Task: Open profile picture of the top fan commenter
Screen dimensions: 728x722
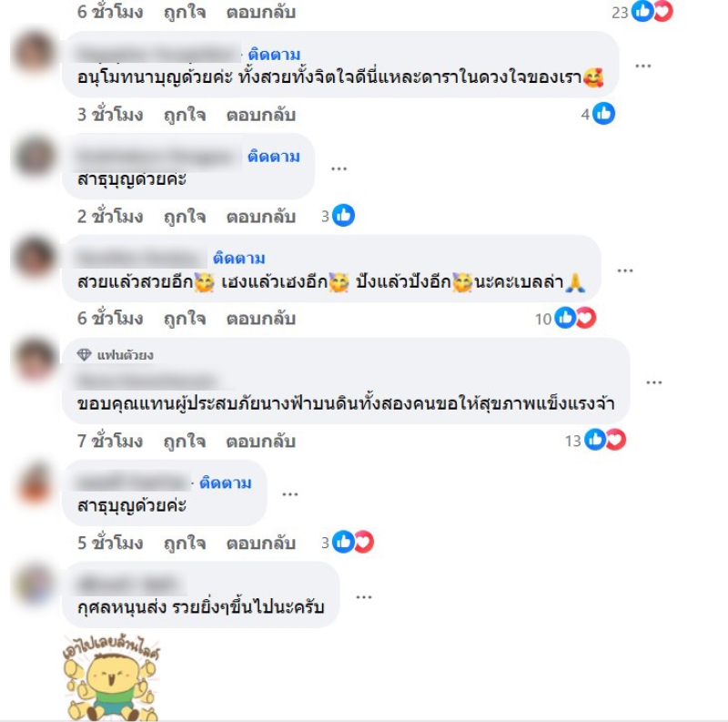Action: [35, 360]
